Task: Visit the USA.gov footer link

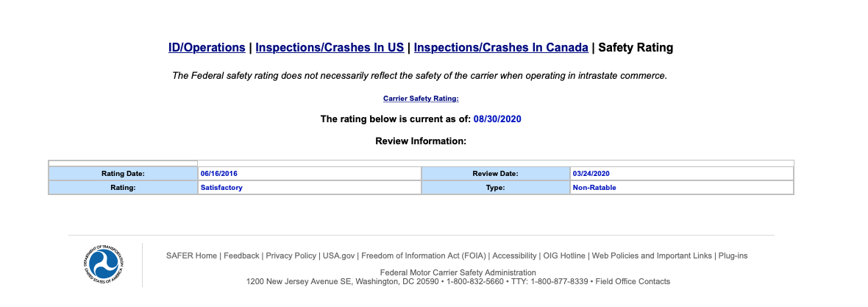Action: (x=339, y=255)
